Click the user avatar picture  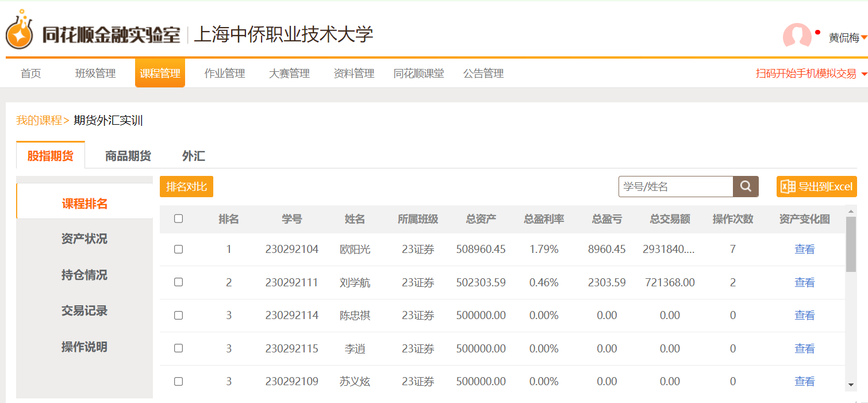pos(797,36)
